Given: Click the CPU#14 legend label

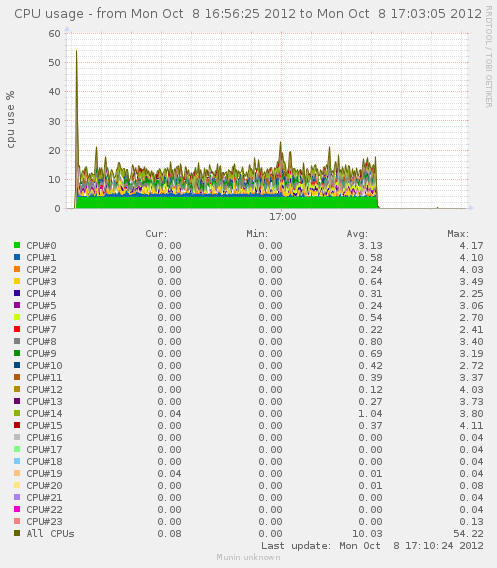Looking at the screenshot, I should [x=44, y=413].
